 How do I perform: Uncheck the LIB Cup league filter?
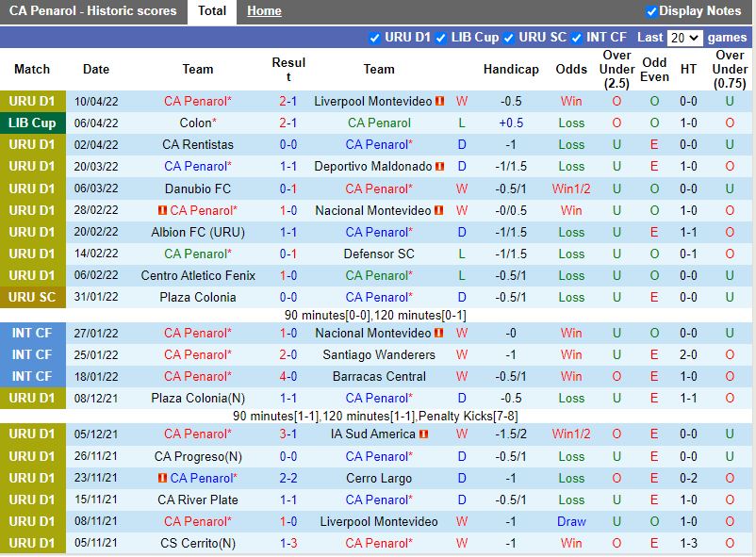click(x=440, y=38)
